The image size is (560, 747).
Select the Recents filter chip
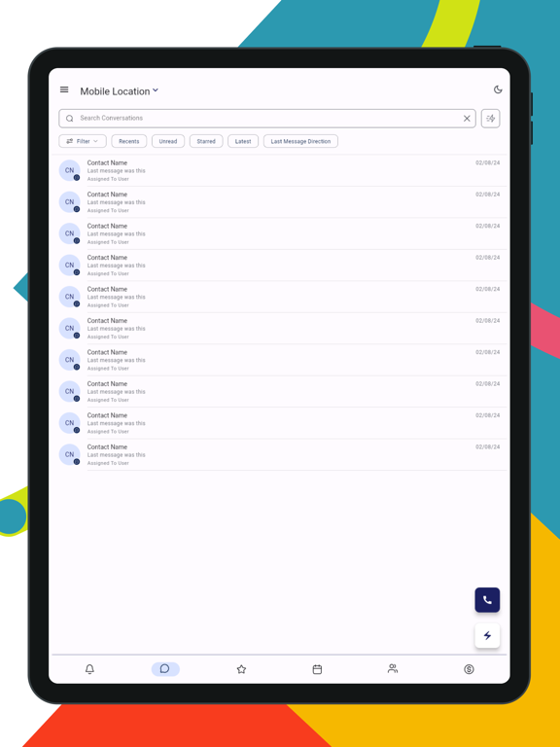click(129, 141)
